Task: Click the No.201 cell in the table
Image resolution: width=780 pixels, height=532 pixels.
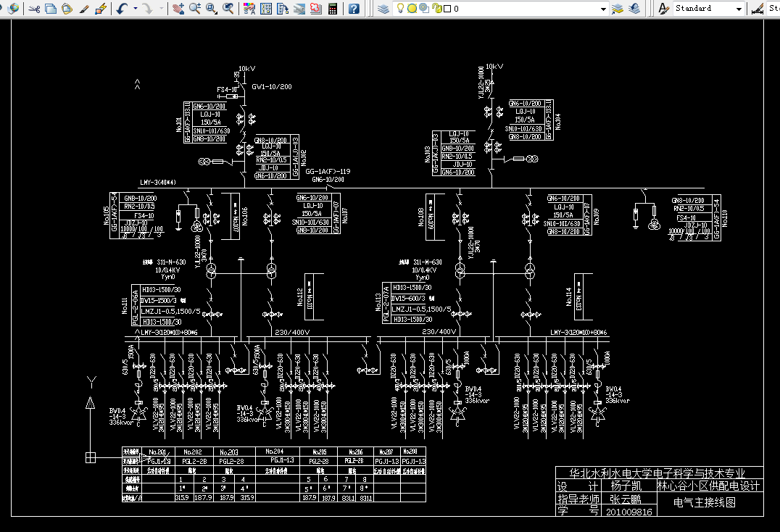Action: [x=157, y=452]
